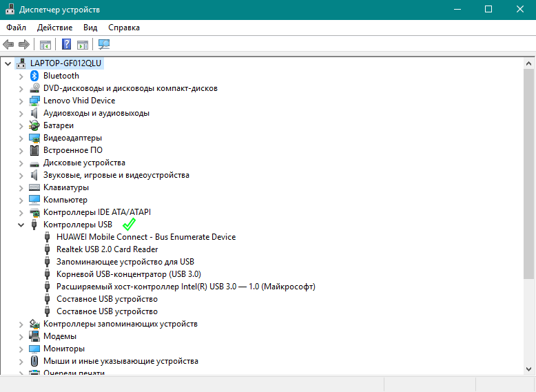Viewport: 536px width, 392px height.
Task: Click the Контроллеры запоминающих устройств icon
Action: [34, 324]
